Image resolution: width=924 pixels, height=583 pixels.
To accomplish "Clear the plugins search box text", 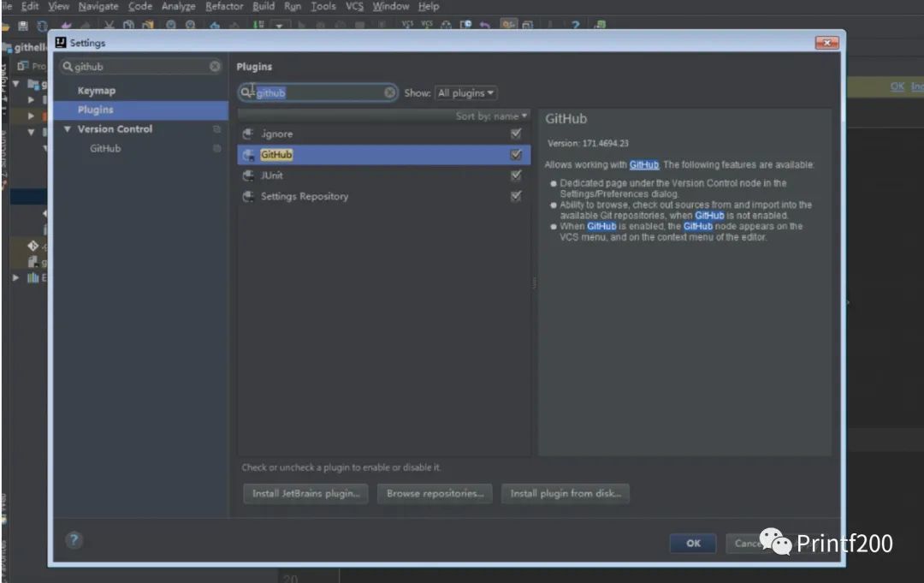I will 389,92.
